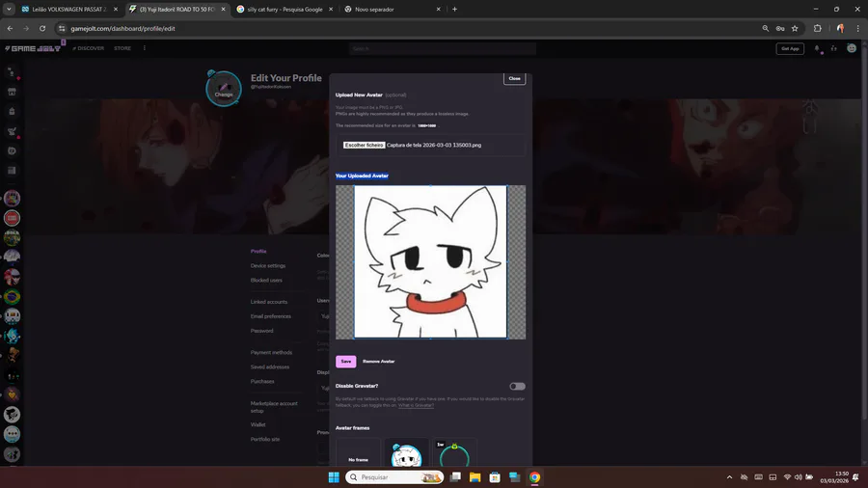Open Email preferences section
868x488 pixels.
point(271,316)
